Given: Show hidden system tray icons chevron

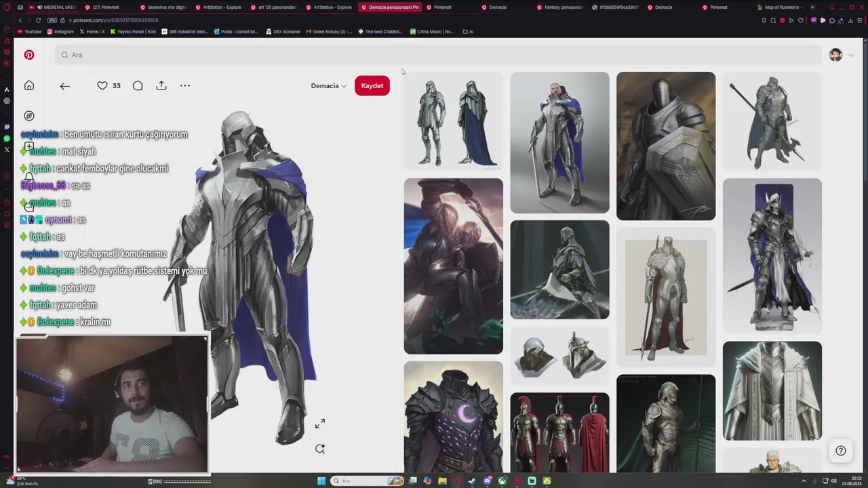Looking at the screenshot, I should pyautogui.click(x=804, y=481).
